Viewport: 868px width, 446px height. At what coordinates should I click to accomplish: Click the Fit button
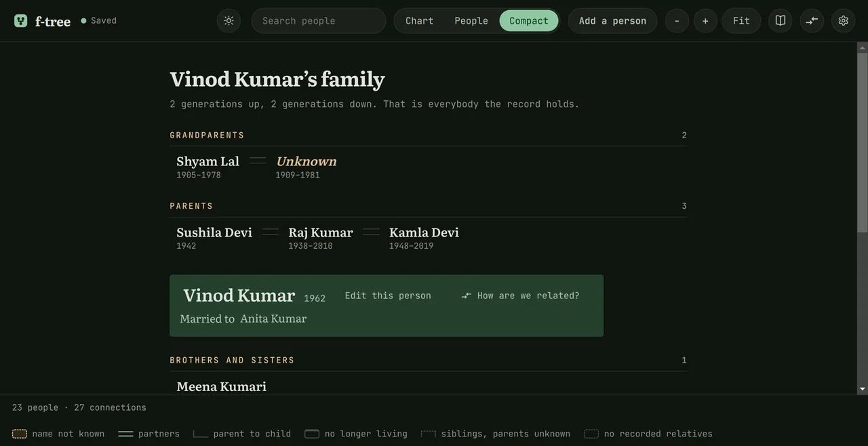tap(741, 21)
